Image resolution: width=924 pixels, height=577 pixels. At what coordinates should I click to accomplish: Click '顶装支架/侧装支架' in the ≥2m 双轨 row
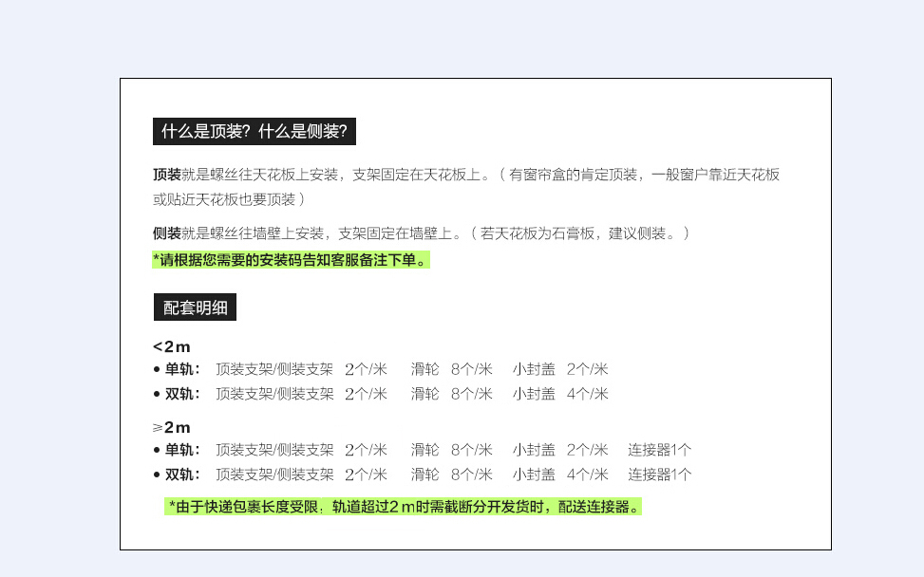coord(274,475)
